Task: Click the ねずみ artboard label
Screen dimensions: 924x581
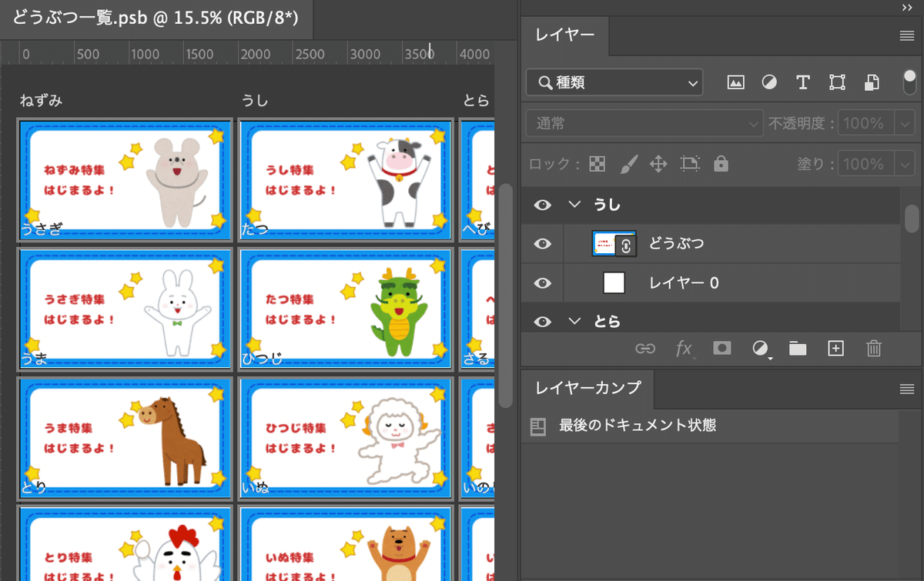Action: point(41,101)
